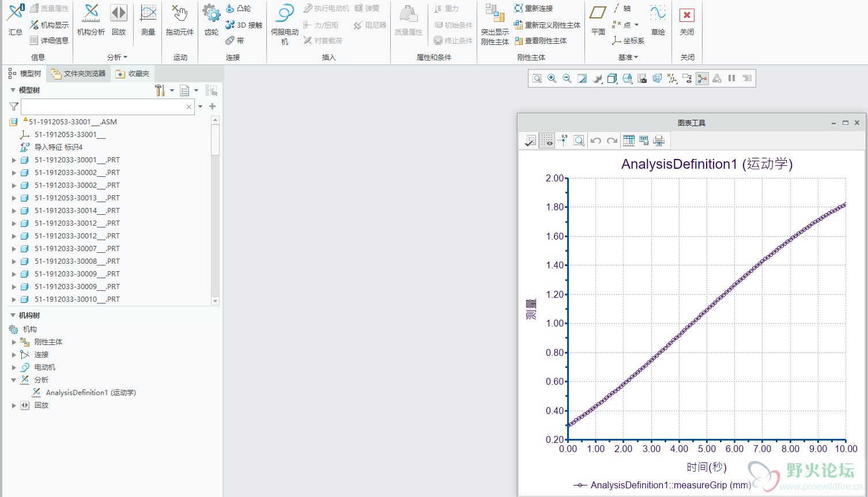The image size is (868, 497).
Task: Click the model tree search input field
Action: [x=104, y=107]
